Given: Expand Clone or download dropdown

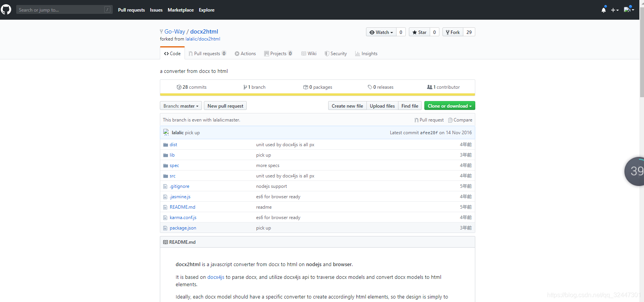Looking at the screenshot, I should (450, 106).
